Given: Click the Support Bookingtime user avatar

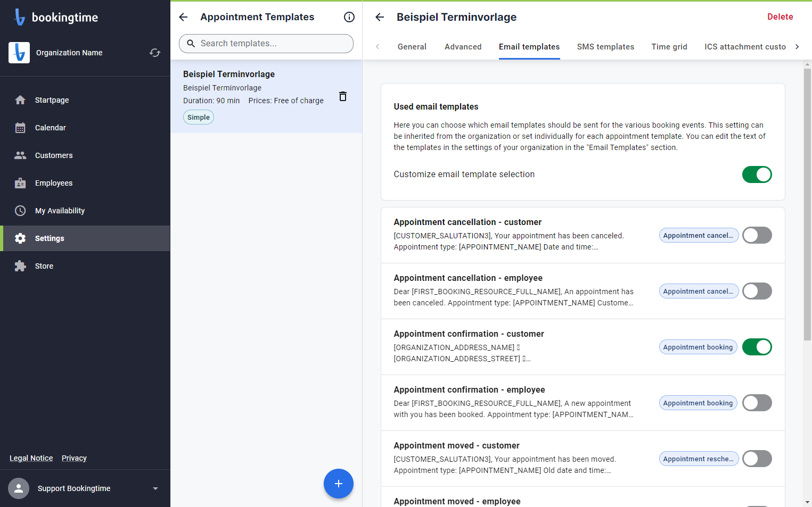Looking at the screenshot, I should [x=19, y=488].
